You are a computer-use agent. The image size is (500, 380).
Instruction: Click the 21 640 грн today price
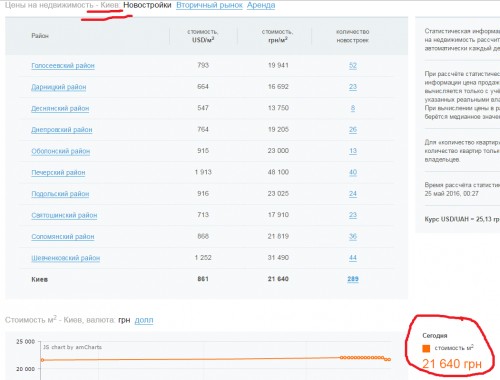click(x=452, y=364)
